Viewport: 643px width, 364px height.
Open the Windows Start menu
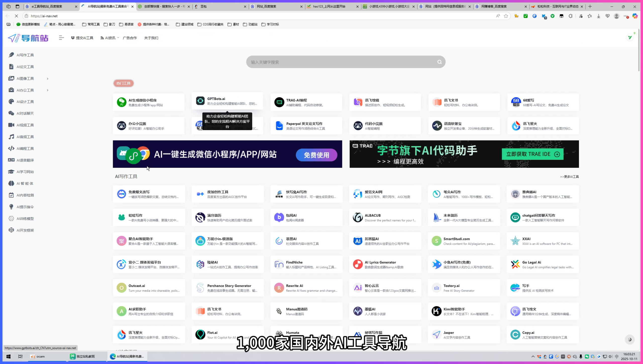(x=8, y=356)
